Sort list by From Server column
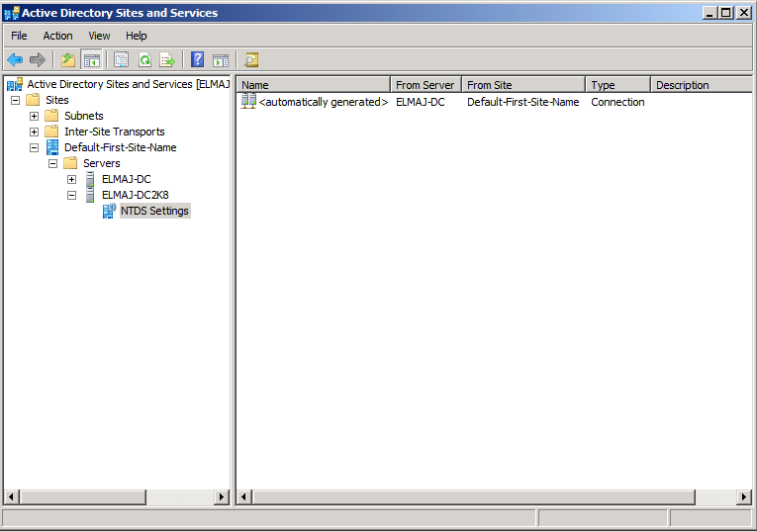 click(426, 85)
